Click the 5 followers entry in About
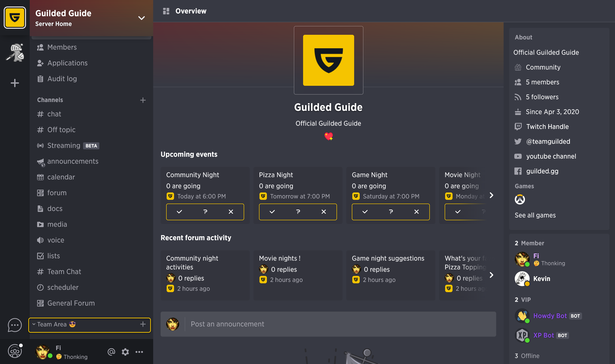The height and width of the screenshot is (364, 615). (x=536, y=97)
